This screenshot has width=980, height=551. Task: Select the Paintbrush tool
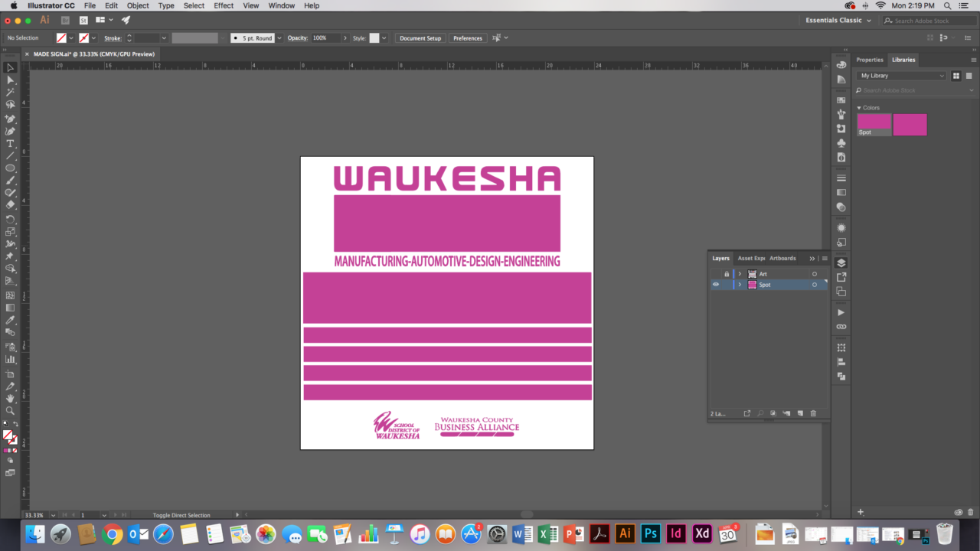pyautogui.click(x=10, y=181)
